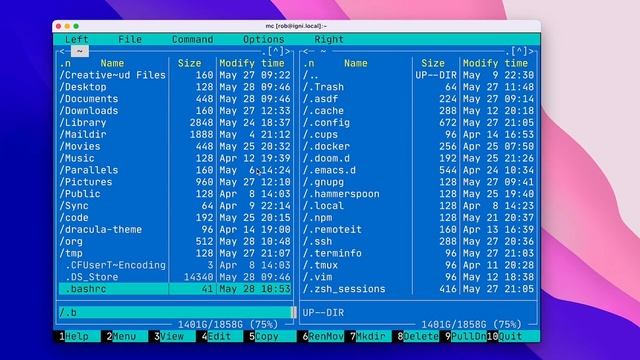Click the 7 Mkdir function key button
The height and width of the screenshot is (360, 640).
coord(368,336)
